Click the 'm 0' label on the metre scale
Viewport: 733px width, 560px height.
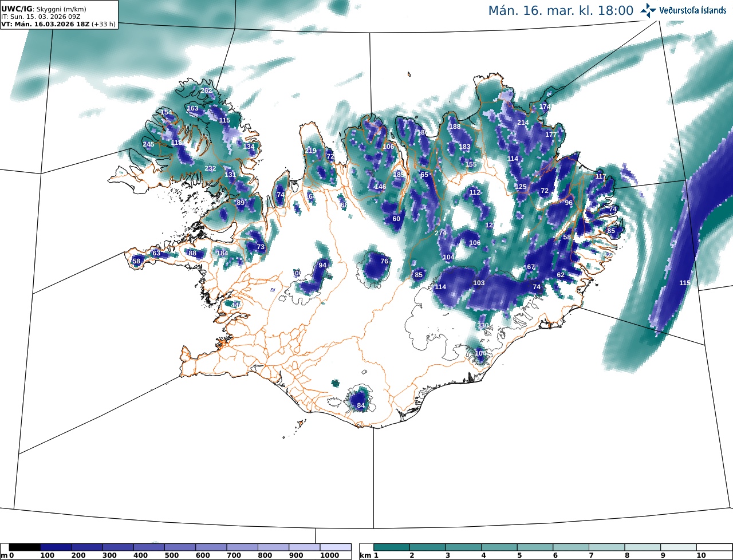[7, 555]
